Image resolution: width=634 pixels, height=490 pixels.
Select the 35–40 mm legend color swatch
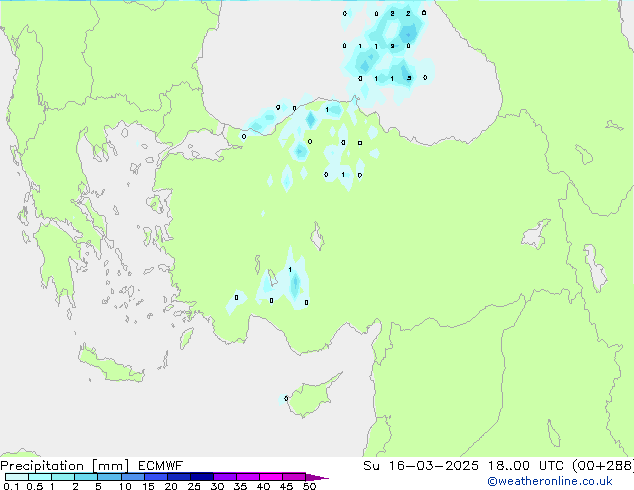[247, 477]
